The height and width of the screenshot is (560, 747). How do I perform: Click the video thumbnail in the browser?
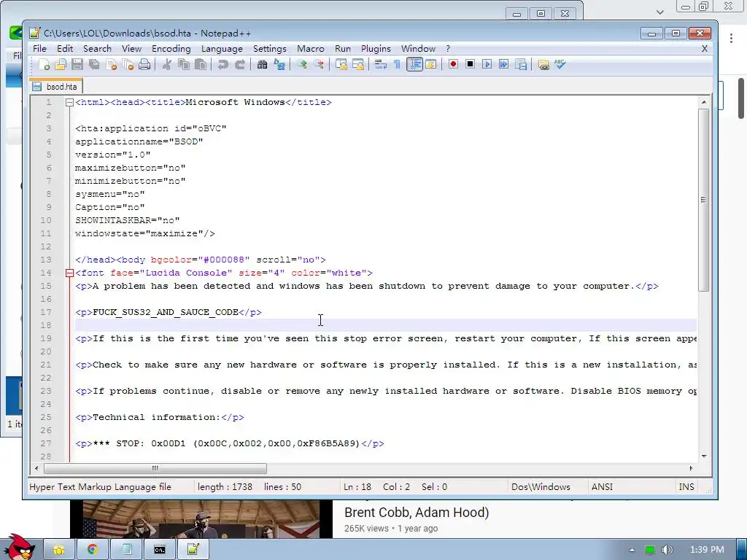click(201, 519)
